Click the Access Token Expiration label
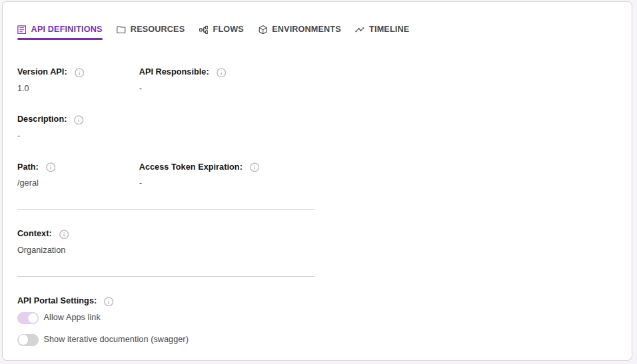 (191, 167)
